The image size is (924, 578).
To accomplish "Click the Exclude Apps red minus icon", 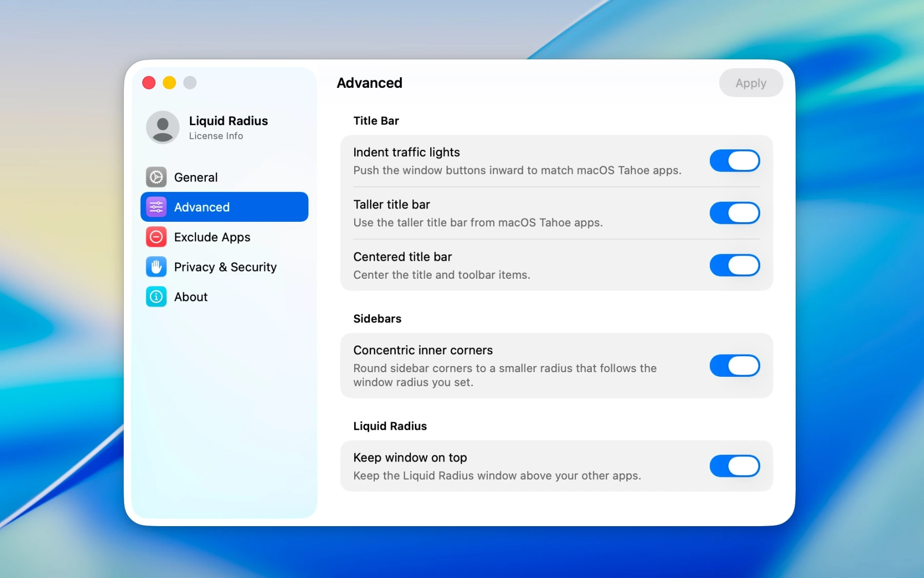I will (x=156, y=237).
